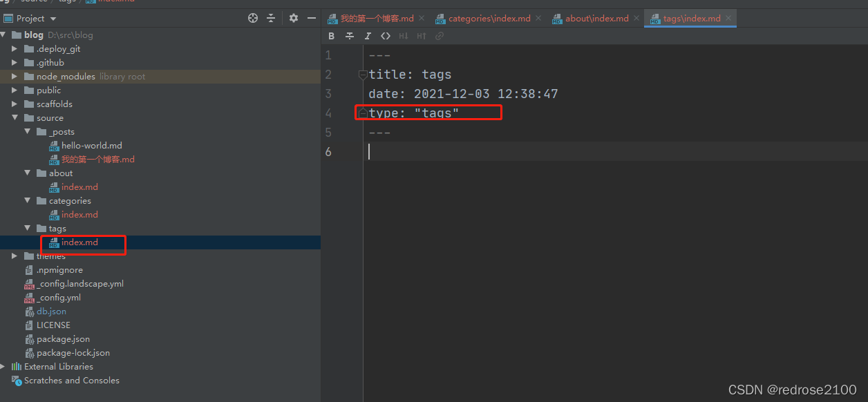Click line number 5 in gutter
Viewport: 868px width, 402px height.
[328, 133]
